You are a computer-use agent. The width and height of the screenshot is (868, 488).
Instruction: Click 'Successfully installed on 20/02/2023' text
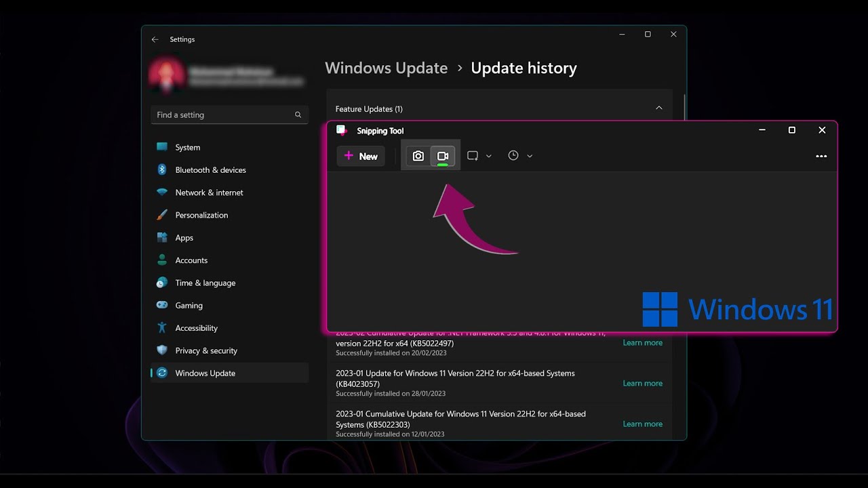click(x=390, y=352)
